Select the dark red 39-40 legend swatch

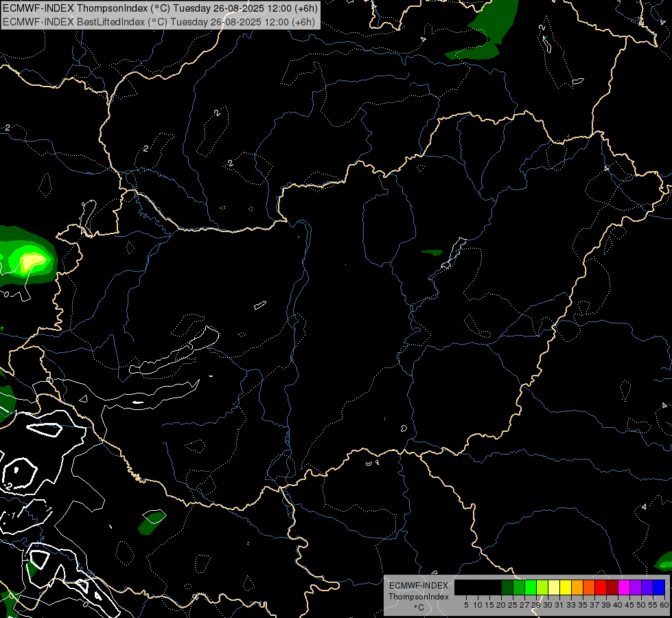(612, 587)
